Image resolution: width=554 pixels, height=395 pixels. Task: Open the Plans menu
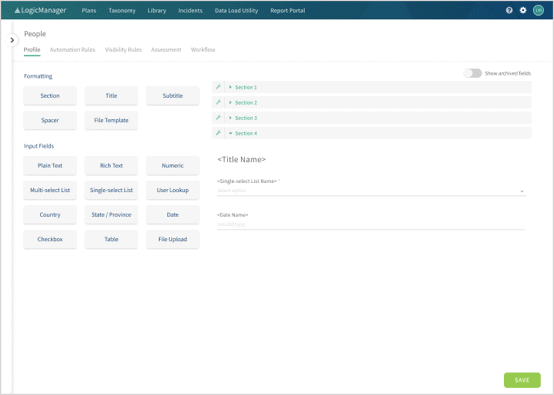click(89, 11)
